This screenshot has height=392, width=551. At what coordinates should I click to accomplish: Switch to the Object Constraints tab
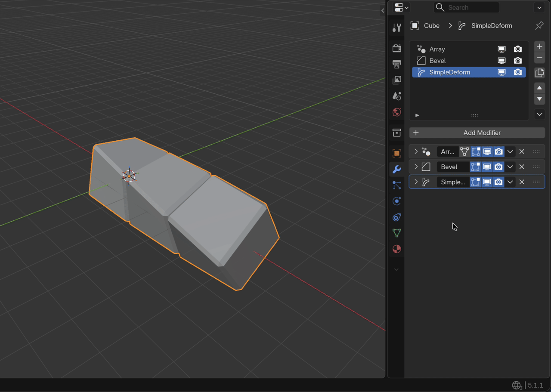pyautogui.click(x=396, y=217)
